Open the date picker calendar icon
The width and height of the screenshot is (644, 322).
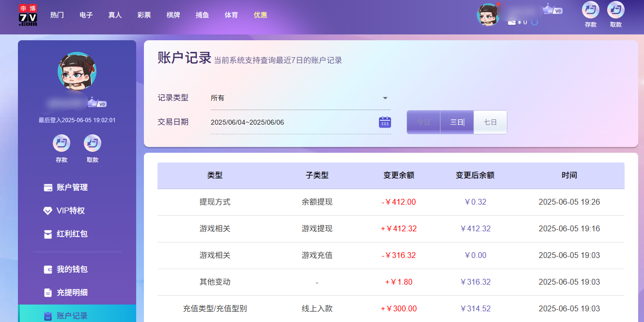(x=384, y=122)
